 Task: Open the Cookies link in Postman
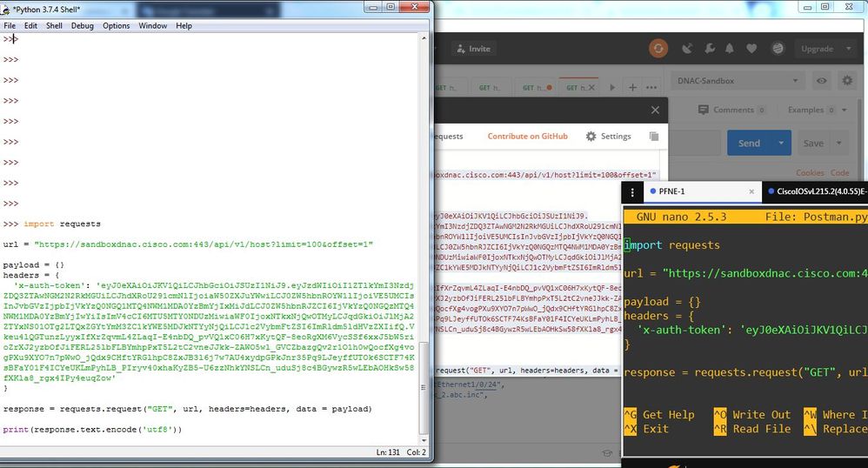[810, 173]
